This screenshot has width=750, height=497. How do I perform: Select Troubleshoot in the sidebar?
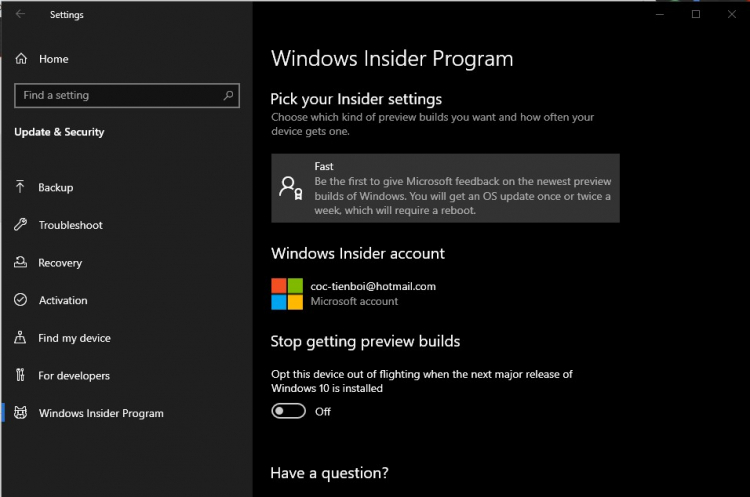[x=71, y=225]
